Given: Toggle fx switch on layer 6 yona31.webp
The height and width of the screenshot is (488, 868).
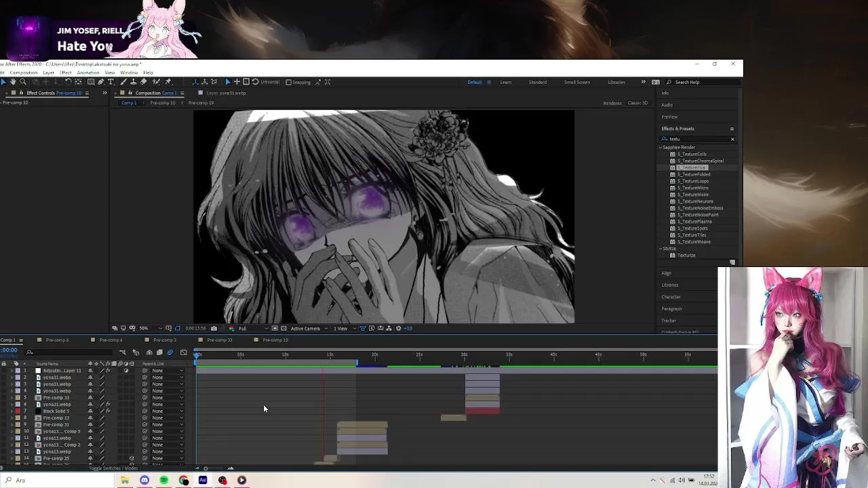Looking at the screenshot, I should click(x=108, y=404).
